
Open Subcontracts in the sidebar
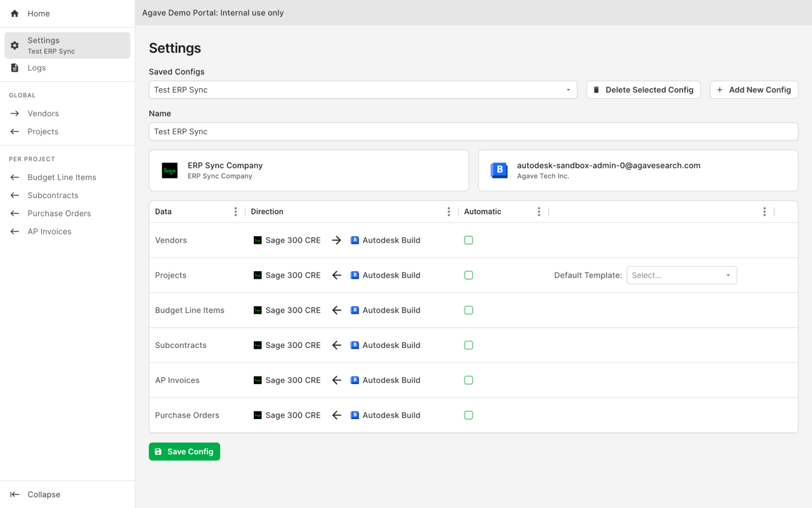coord(67,196)
